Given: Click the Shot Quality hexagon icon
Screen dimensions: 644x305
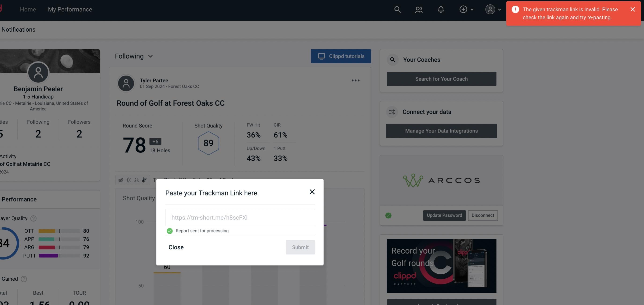Looking at the screenshot, I should pyautogui.click(x=209, y=143).
